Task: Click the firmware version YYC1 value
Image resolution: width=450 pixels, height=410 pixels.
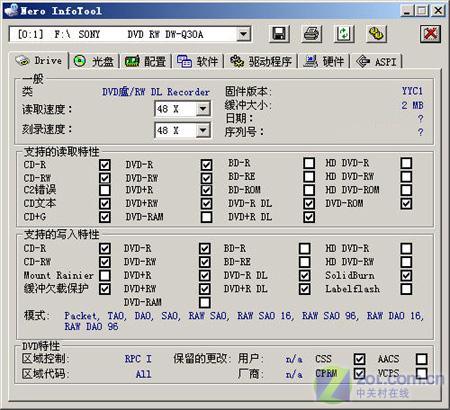Action: coord(412,91)
